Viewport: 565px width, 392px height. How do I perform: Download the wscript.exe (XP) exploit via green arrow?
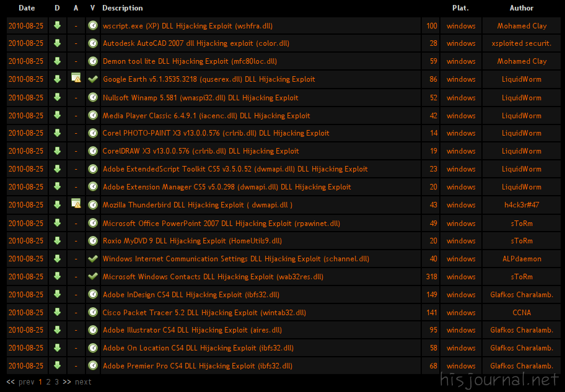57,25
